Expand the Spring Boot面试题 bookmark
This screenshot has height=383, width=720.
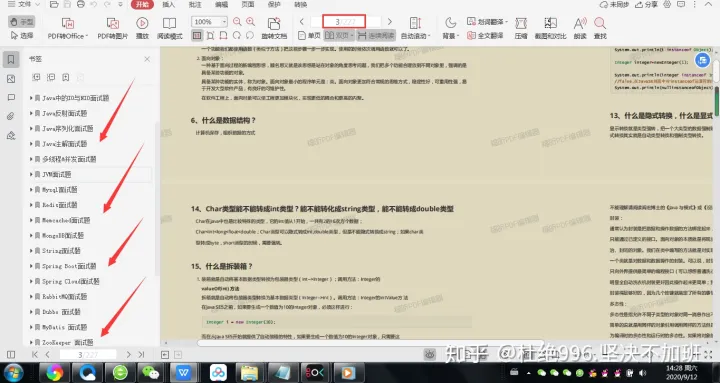tap(31, 266)
